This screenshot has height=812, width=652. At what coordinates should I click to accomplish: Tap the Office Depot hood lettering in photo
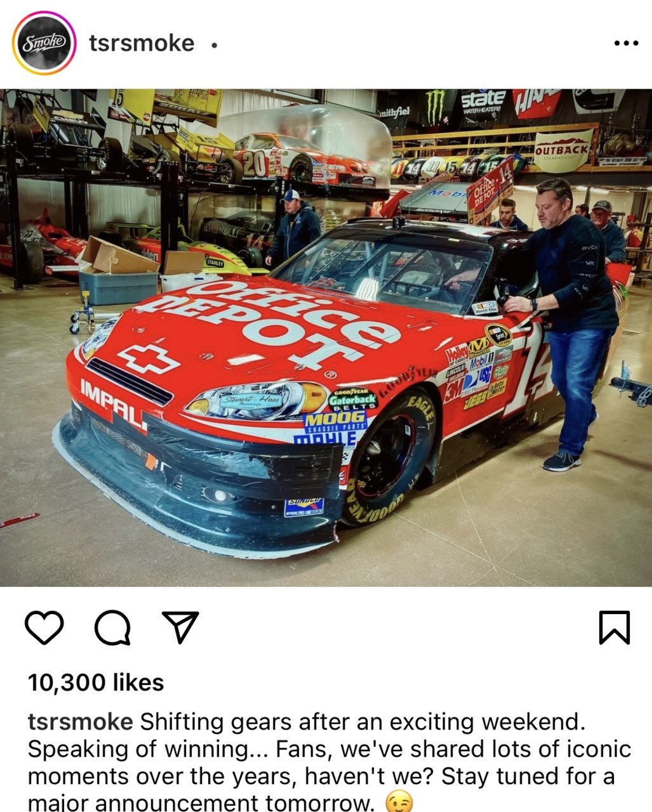point(267,322)
